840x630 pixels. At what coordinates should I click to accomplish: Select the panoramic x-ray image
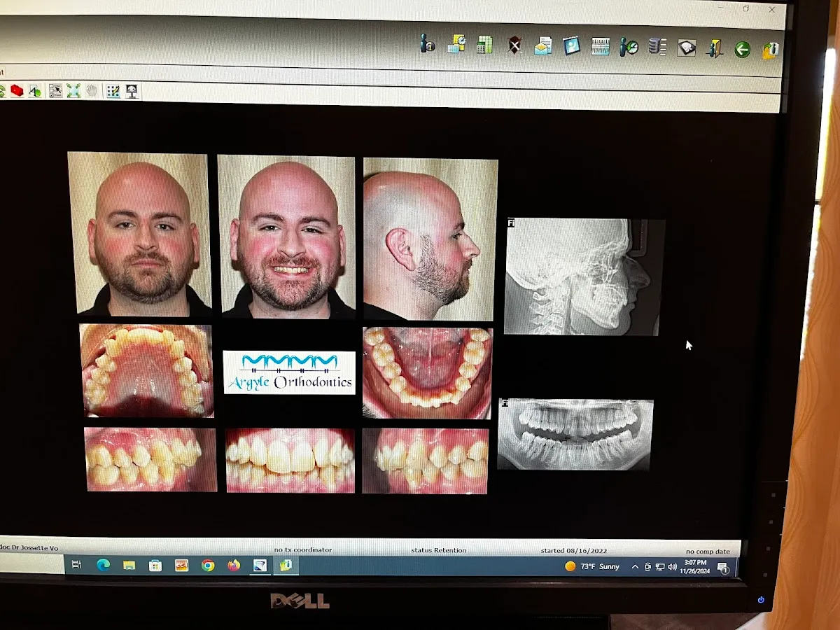coord(574,434)
